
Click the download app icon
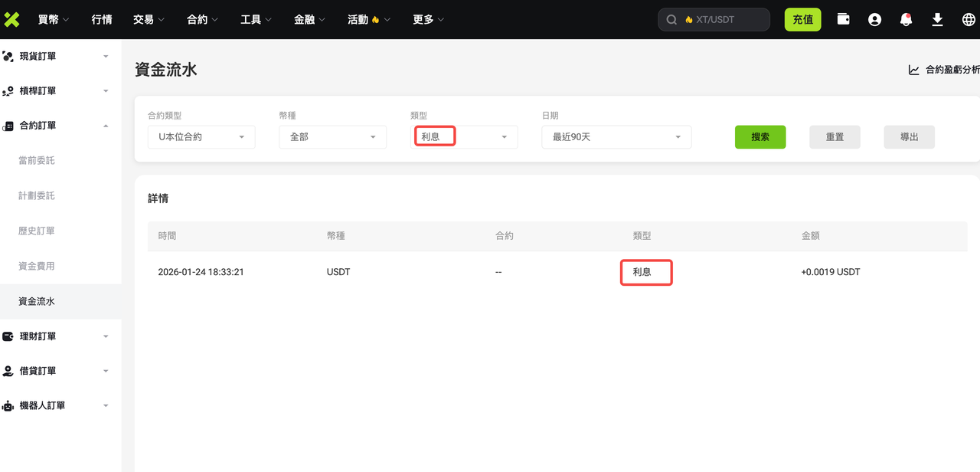(937, 20)
